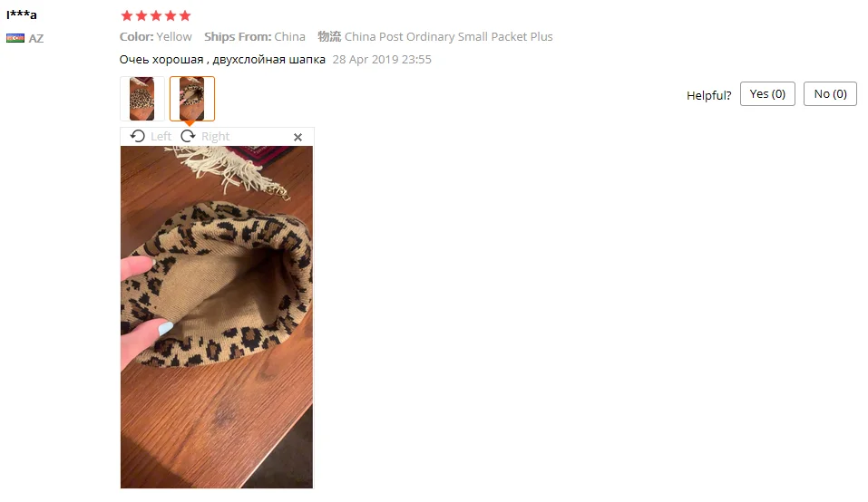The image size is (868, 502).
Task: Select the second highlighted review thumbnail
Action: point(192,99)
